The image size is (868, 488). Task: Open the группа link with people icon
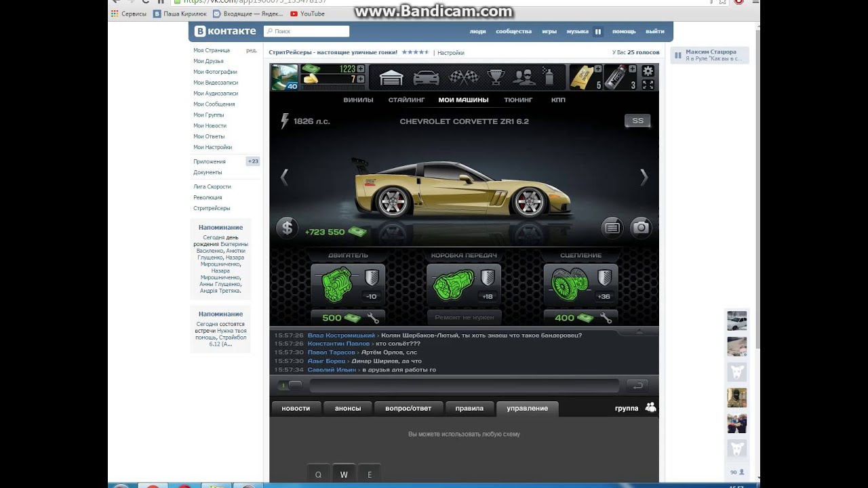[635, 408]
